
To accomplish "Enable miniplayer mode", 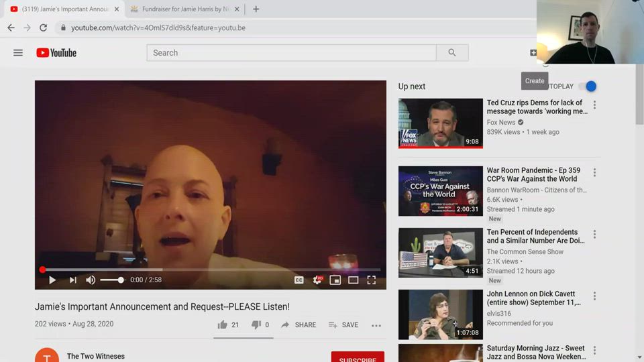I will coord(335,280).
